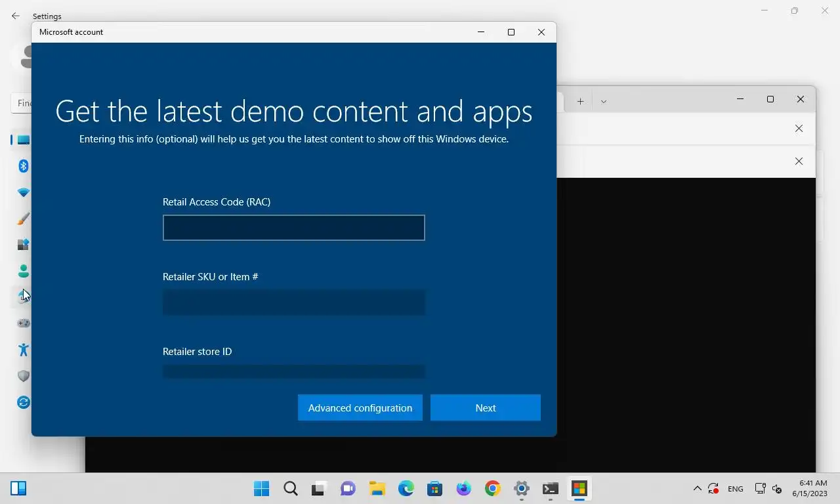Open the Windows Start menu
The height and width of the screenshot is (504, 840).
pos(261,488)
